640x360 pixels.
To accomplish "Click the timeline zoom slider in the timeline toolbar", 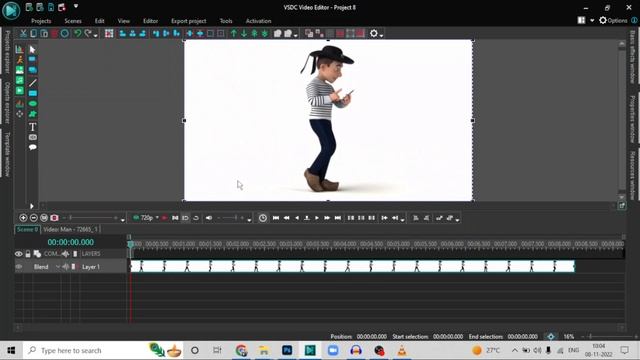I will pyautogui.click(x=92, y=218).
